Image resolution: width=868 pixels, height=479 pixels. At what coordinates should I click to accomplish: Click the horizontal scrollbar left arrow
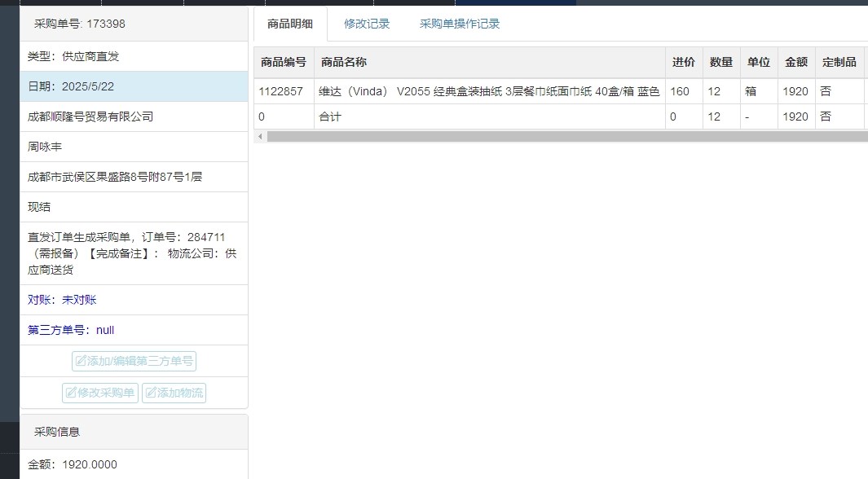260,136
